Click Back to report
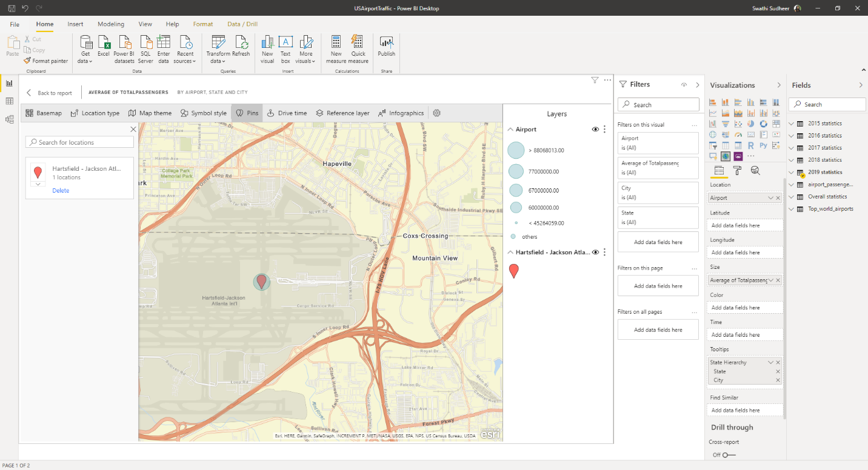This screenshot has width=868, height=470. click(49, 93)
